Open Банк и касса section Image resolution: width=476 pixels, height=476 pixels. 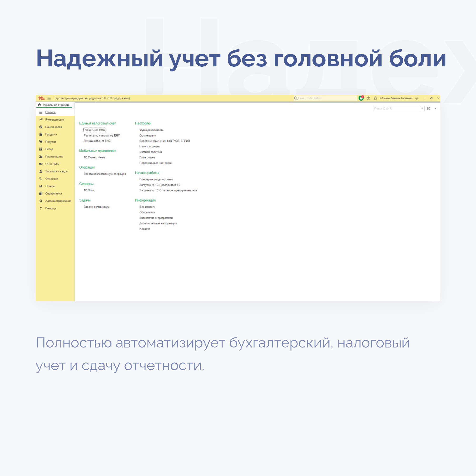click(x=55, y=127)
